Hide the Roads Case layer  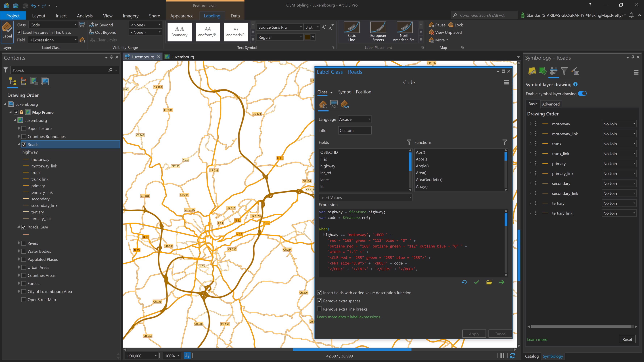(24, 227)
